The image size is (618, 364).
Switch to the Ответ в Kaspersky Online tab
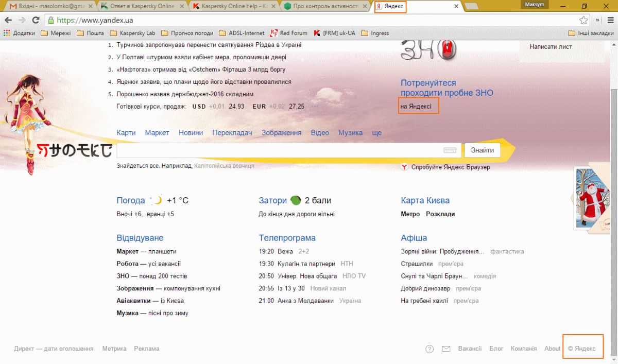[142, 6]
